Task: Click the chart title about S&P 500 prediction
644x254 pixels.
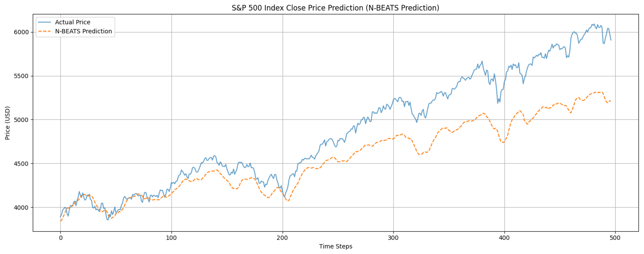Action: 335,8
